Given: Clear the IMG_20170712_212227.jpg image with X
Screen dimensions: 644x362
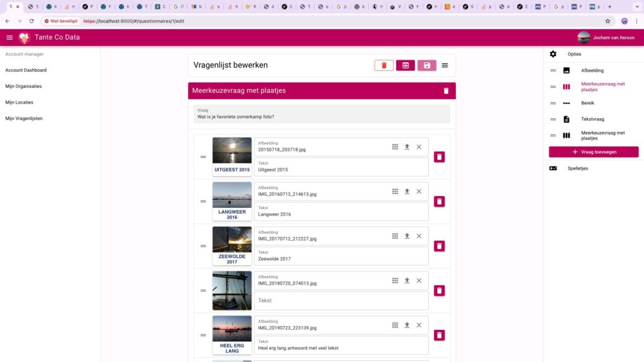Looking at the screenshot, I should click(419, 236).
